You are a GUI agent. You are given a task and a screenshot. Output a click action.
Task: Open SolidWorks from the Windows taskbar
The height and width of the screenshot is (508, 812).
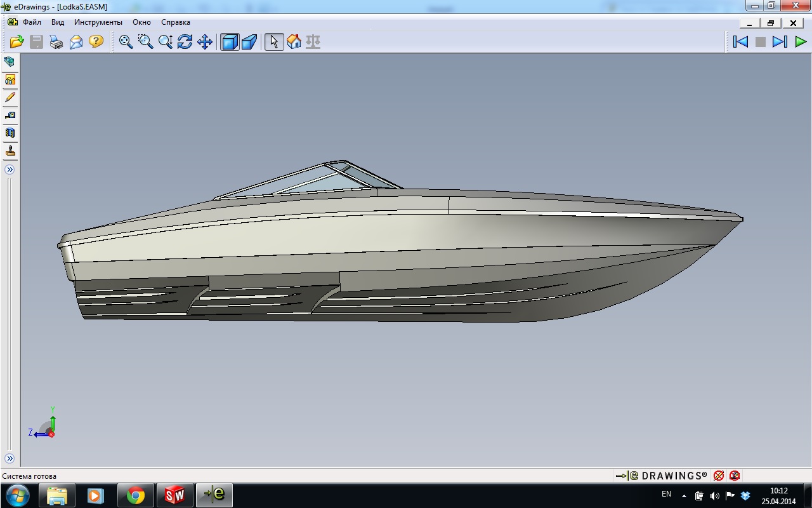click(x=174, y=495)
